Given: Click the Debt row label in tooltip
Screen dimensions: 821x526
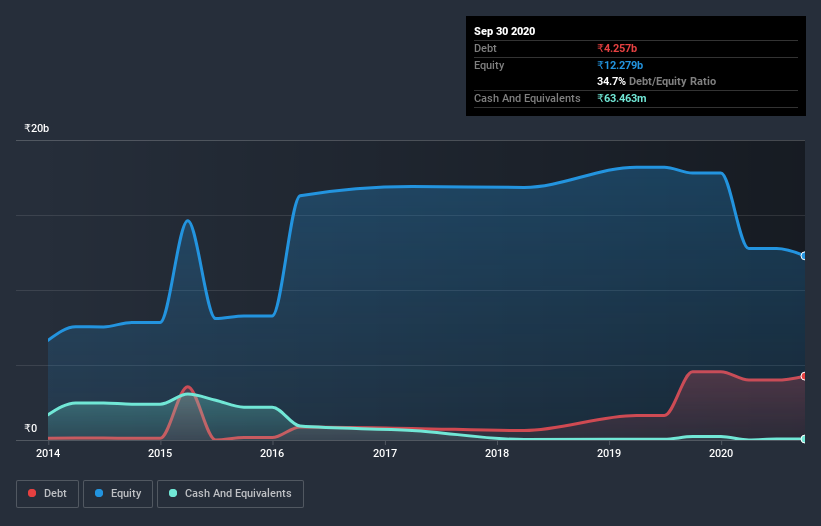Looking at the screenshot, I should [x=485, y=48].
